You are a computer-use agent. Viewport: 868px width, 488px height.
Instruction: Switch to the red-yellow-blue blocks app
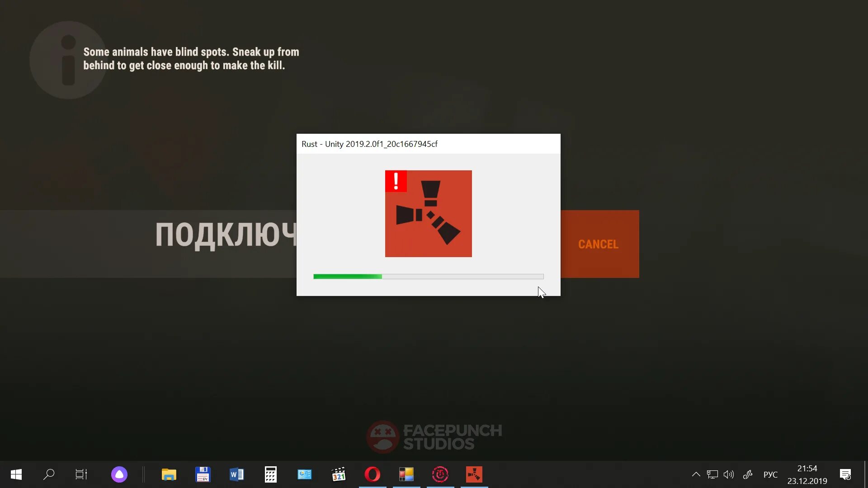point(406,474)
